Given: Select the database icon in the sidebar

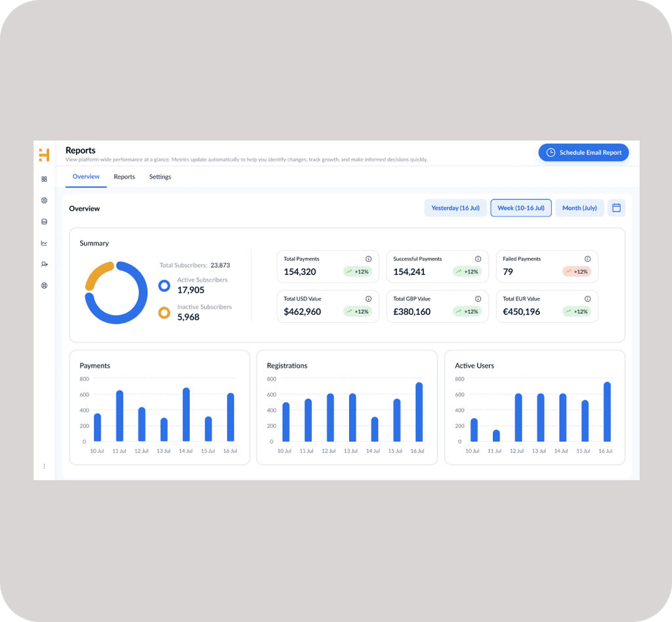Looking at the screenshot, I should [44, 222].
